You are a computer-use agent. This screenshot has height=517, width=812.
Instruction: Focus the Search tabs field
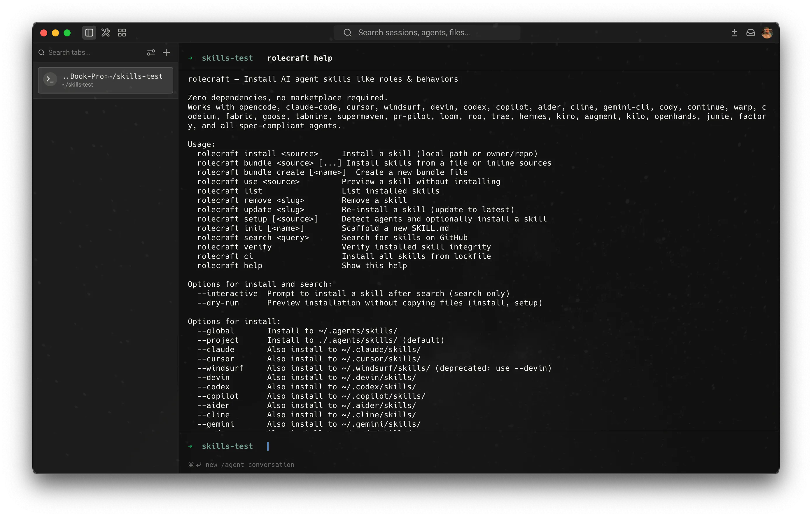pyautogui.click(x=91, y=52)
